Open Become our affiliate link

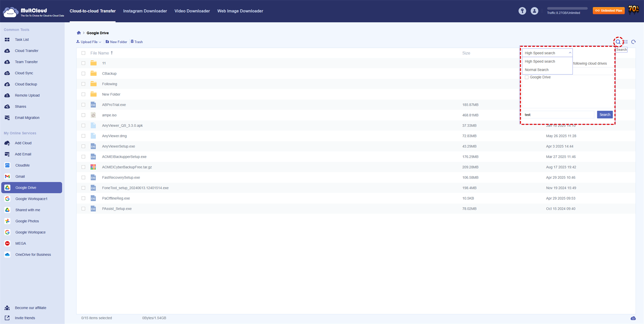(30, 308)
